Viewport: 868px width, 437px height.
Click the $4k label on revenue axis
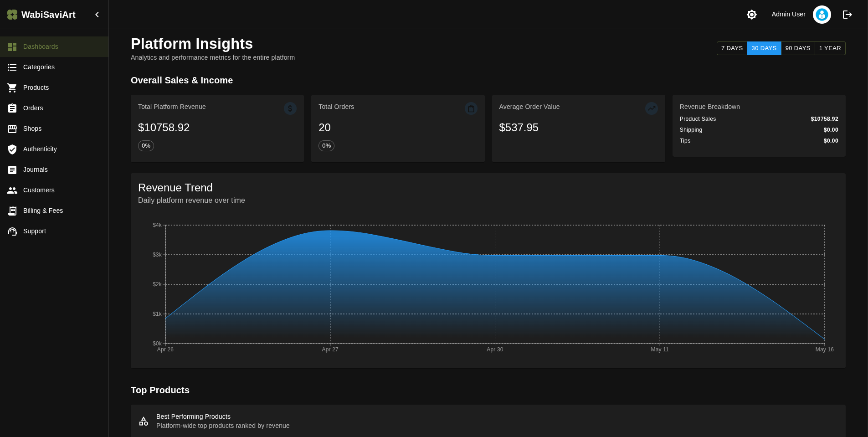[x=157, y=225]
